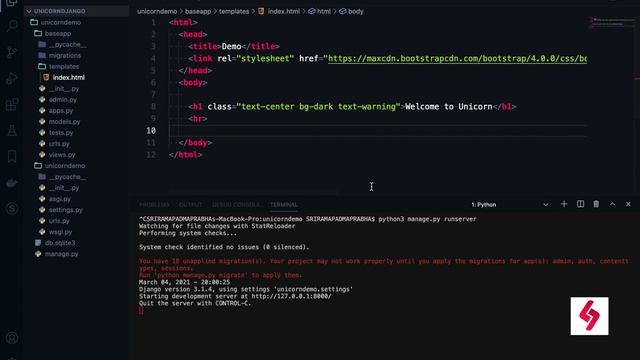Click the editor horizontal scrollbar
Viewport: 640px width, 360px height.
253,191
